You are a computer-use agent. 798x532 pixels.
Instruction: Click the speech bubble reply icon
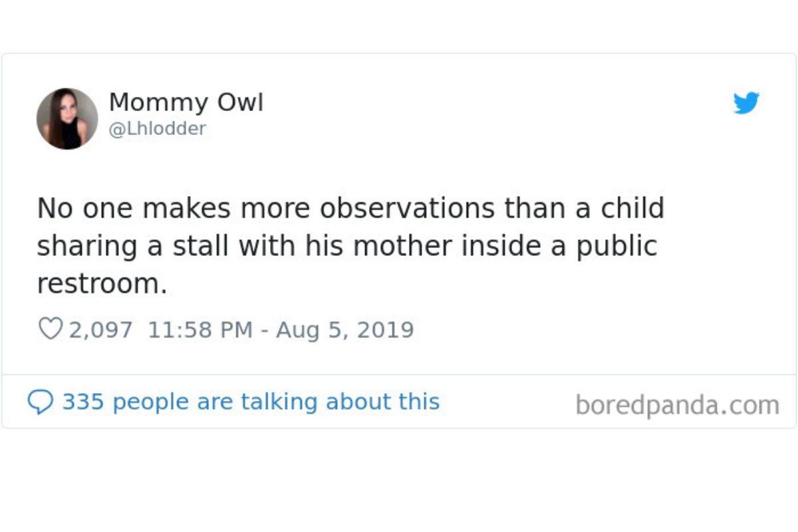[41, 402]
